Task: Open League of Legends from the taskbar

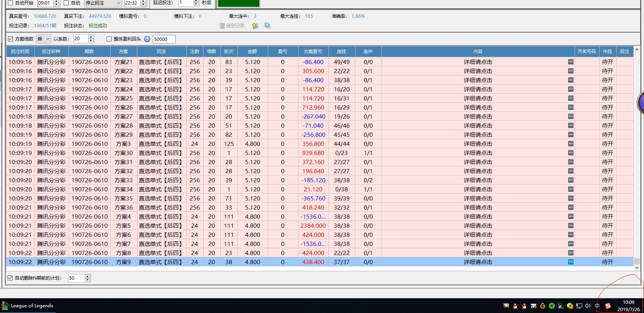Action: [x=28, y=306]
